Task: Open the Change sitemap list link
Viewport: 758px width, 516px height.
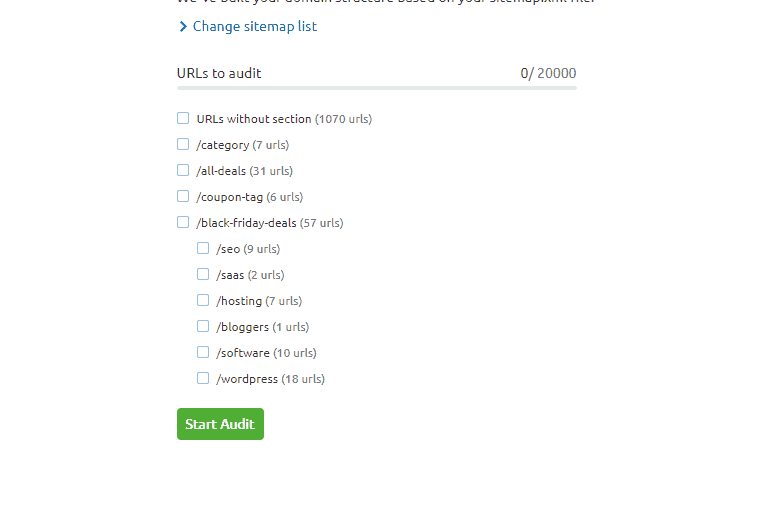Action: [254, 27]
